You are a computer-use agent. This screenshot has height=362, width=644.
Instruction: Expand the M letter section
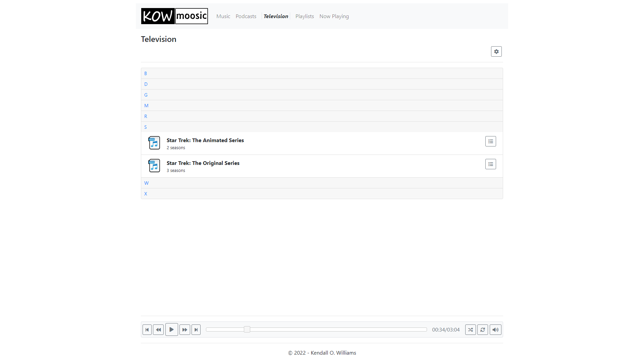tap(146, 106)
